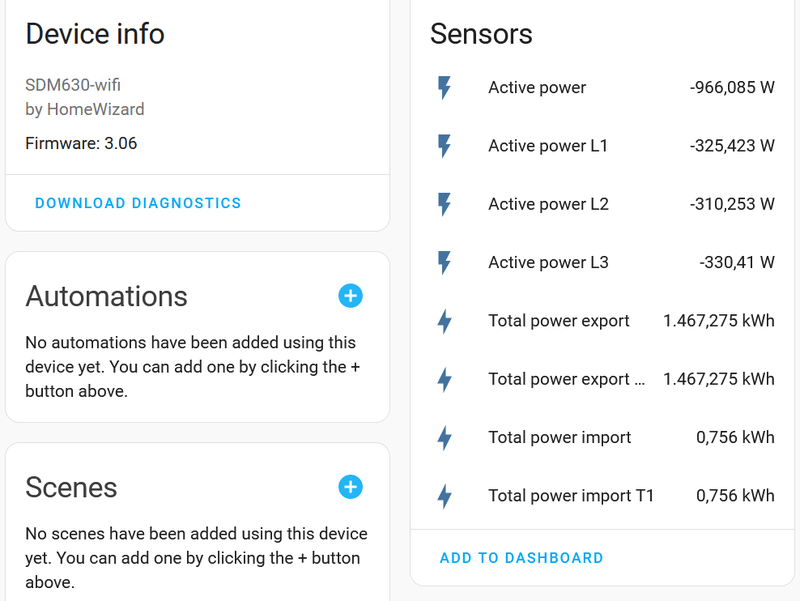Screen dimensions: 800x601
Task: Add automation with the plus icon
Action: click(x=350, y=296)
